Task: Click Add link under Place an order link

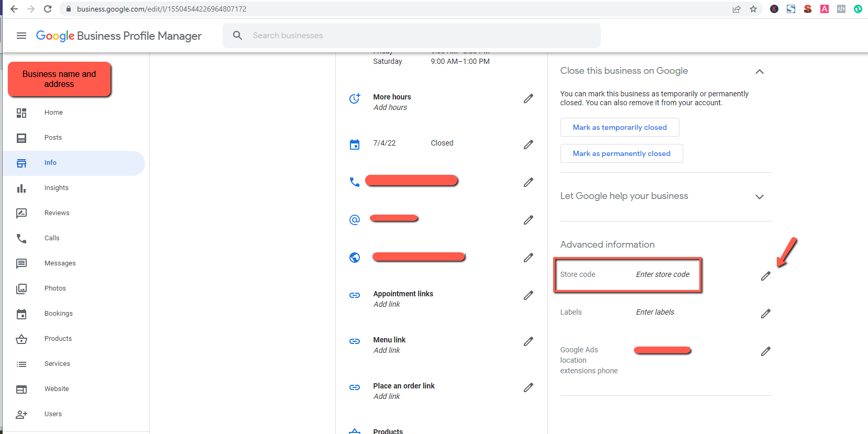Action: 387,396
